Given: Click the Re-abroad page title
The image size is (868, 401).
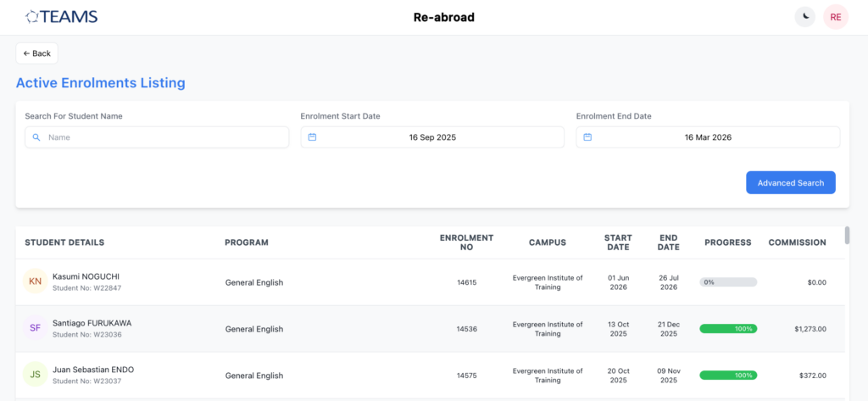Looking at the screenshot, I should (444, 17).
